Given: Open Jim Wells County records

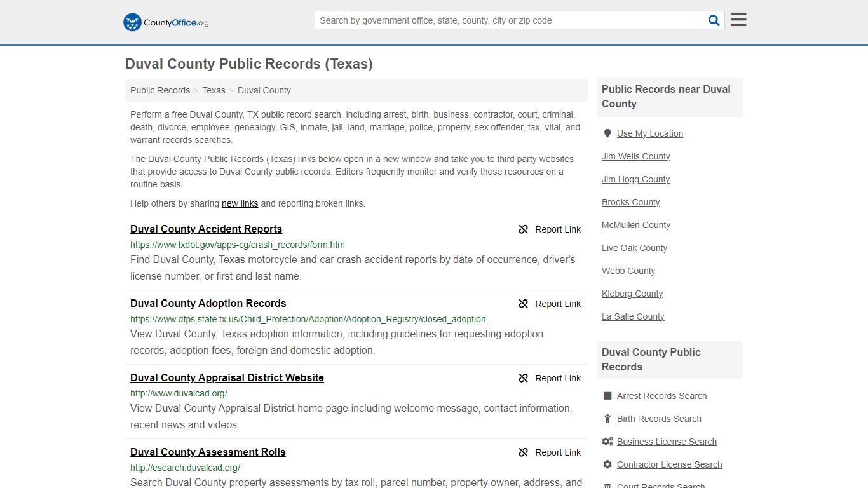Looking at the screenshot, I should (636, 156).
